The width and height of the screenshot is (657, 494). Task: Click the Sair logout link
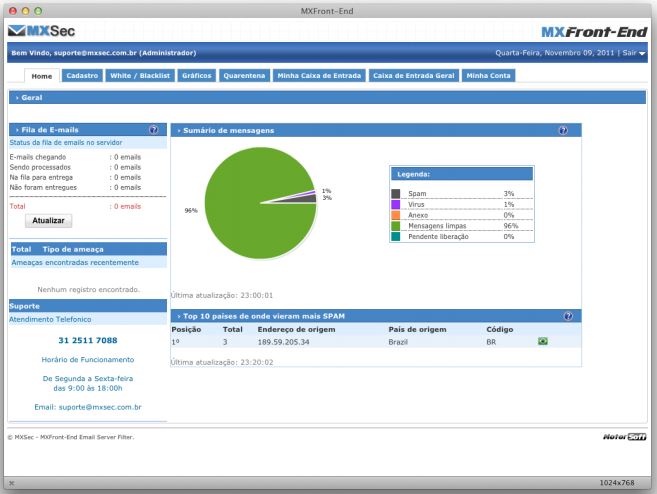coord(630,53)
